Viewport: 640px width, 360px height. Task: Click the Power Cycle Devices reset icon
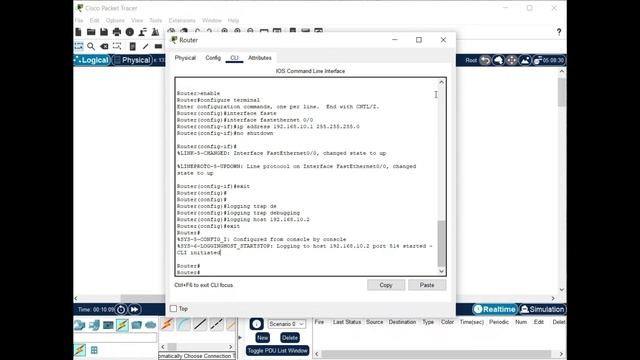(121, 309)
